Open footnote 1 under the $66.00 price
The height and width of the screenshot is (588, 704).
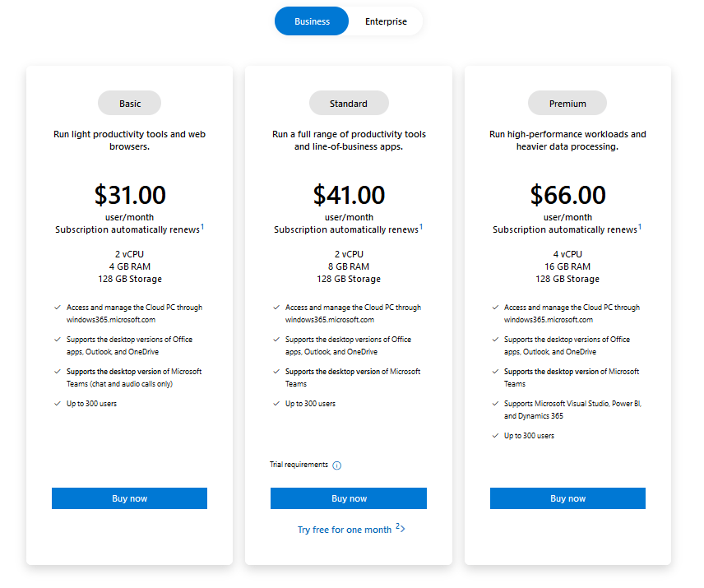point(640,226)
